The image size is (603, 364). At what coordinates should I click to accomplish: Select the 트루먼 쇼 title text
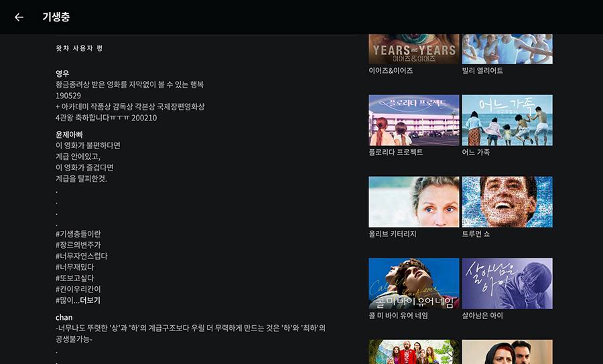coord(476,234)
